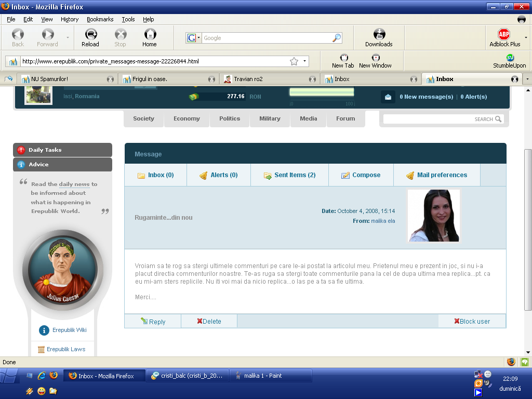Click the Reload toolbar icon
Image resolution: width=532 pixels, height=399 pixels.
coord(90,35)
